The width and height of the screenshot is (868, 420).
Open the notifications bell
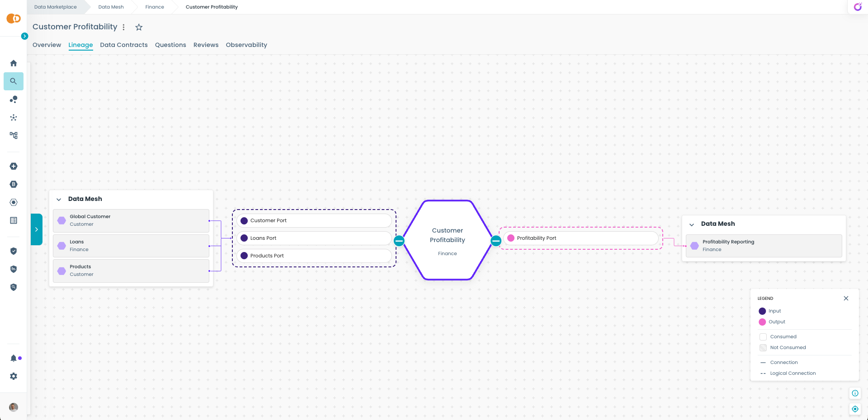click(x=14, y=358)
